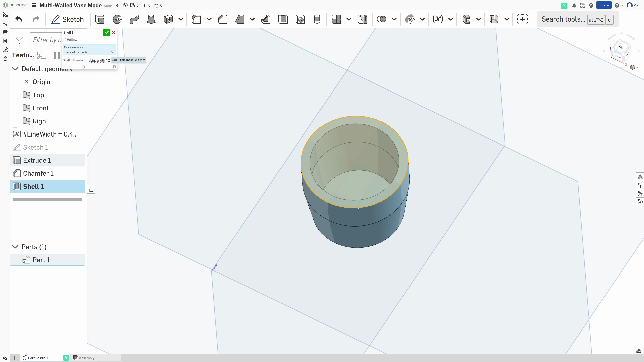The height and width of the screenshot is (362, 644).
Task: Select the Shell tool icon in the toolbar
Action: (283, 19)
